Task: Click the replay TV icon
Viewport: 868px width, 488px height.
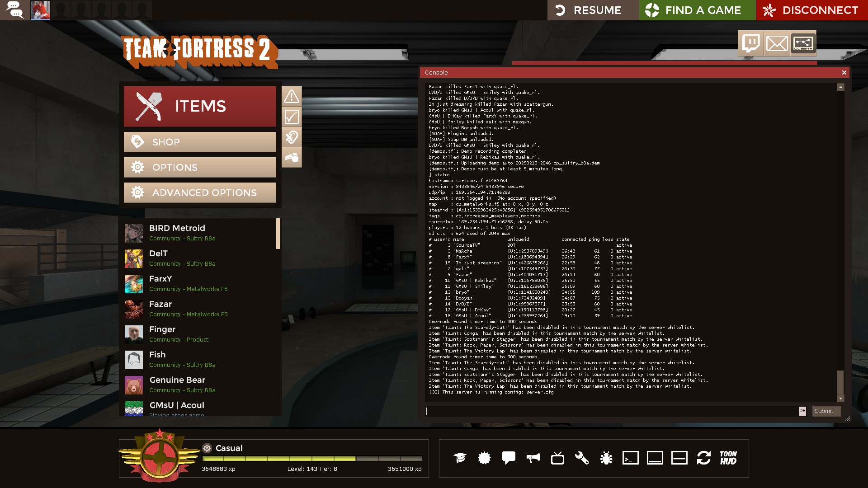Action: point(557,458)
